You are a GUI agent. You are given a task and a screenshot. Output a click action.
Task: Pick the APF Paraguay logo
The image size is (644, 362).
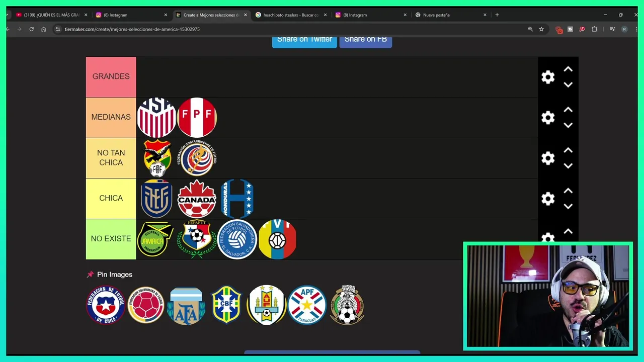click(307, 305)
